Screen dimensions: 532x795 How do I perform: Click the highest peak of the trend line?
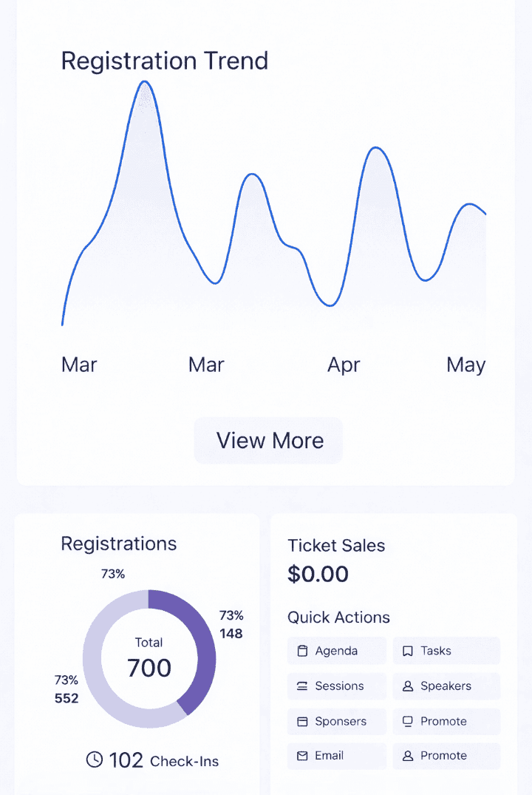[144, 82]
